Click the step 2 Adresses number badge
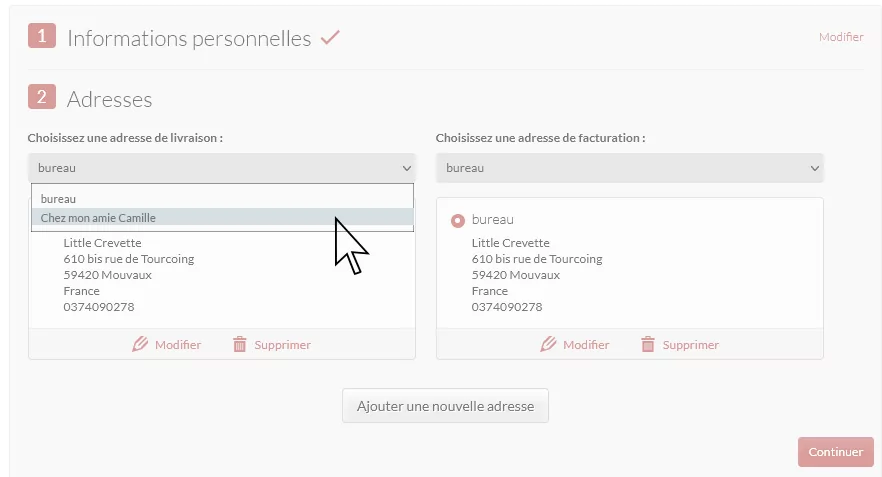The image size is (882, 477). (42, 97)
